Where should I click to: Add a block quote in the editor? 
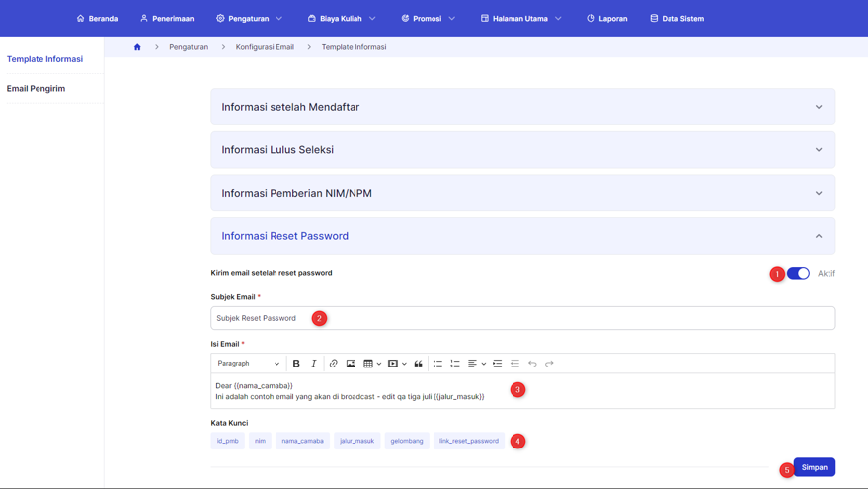coord(419,364)
